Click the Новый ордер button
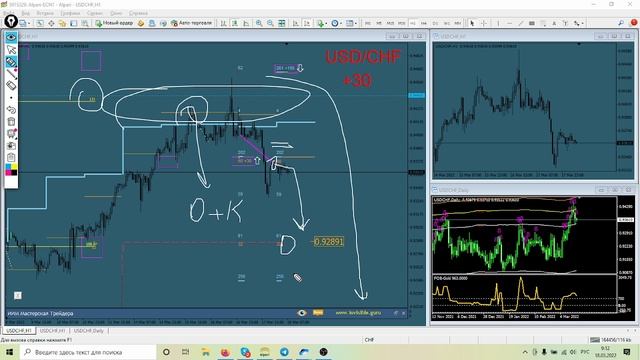 114,23
